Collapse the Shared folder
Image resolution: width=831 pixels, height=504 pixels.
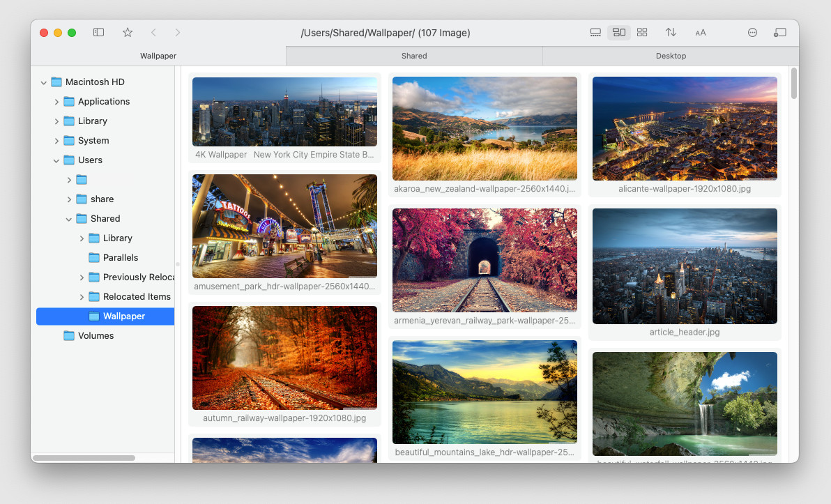pos(69,219)
